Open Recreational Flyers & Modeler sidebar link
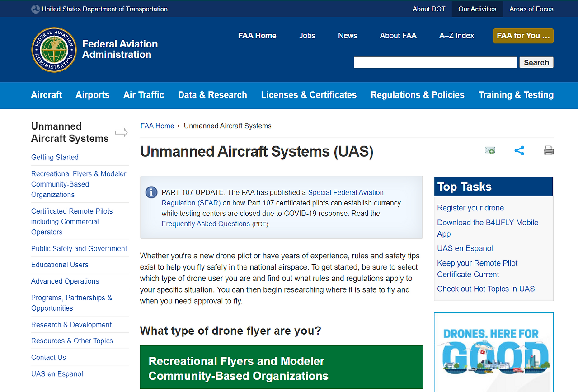 [x=79, y=184]
